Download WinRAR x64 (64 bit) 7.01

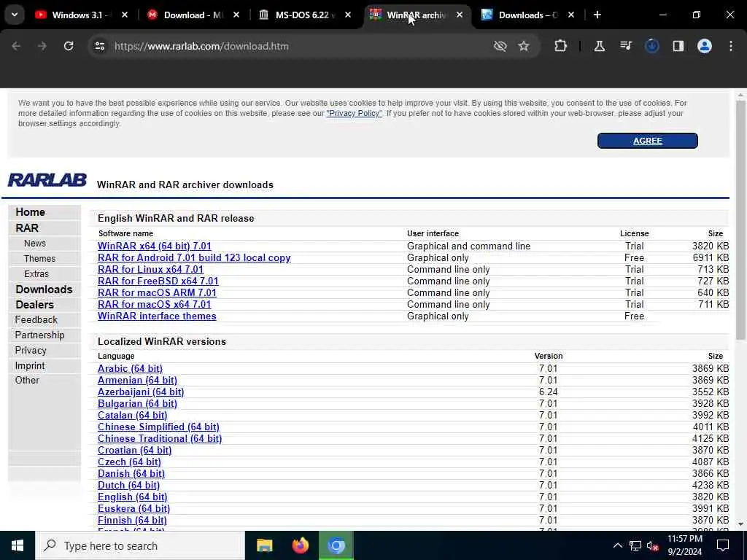155,246
